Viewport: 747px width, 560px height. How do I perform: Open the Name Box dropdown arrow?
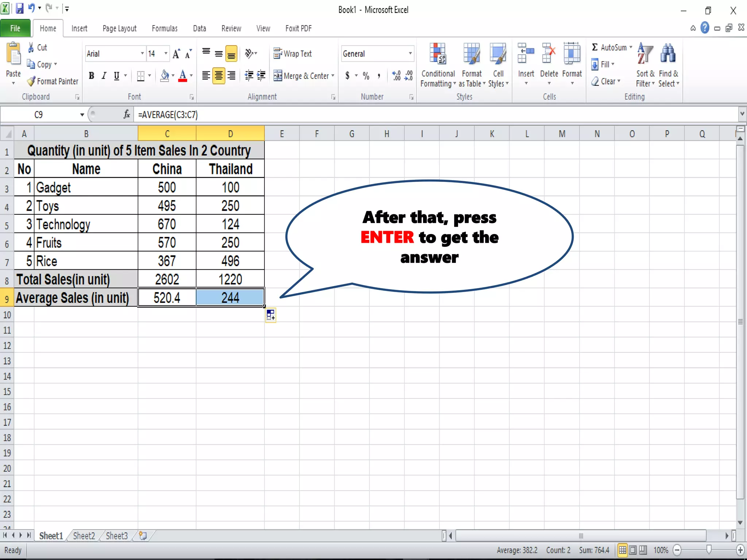coord(82,115)
